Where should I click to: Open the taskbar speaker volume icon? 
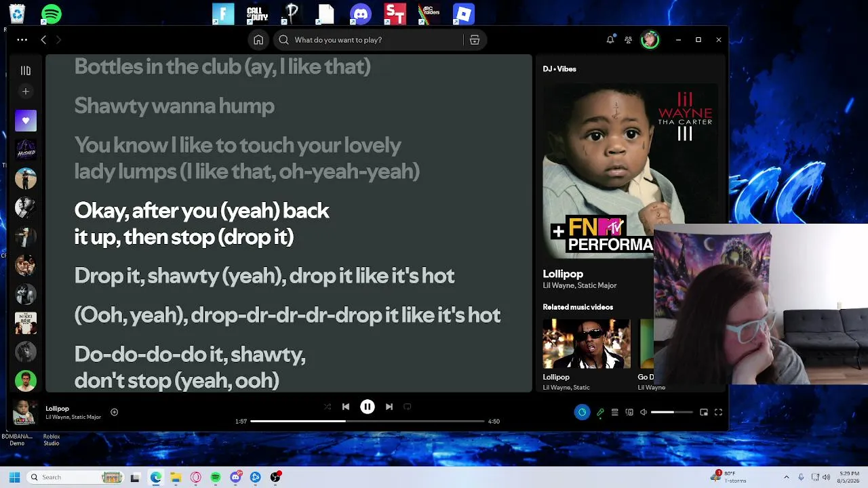coord(827,477)
